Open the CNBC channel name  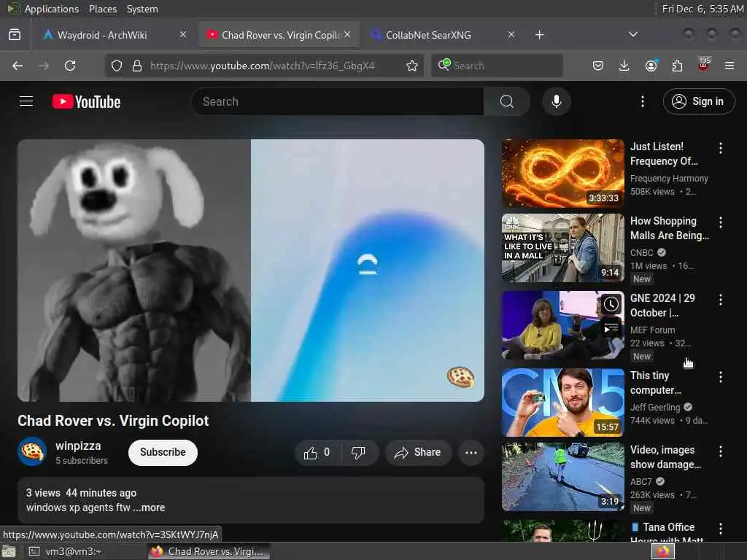pyautogui.click(x=641, y=252)
